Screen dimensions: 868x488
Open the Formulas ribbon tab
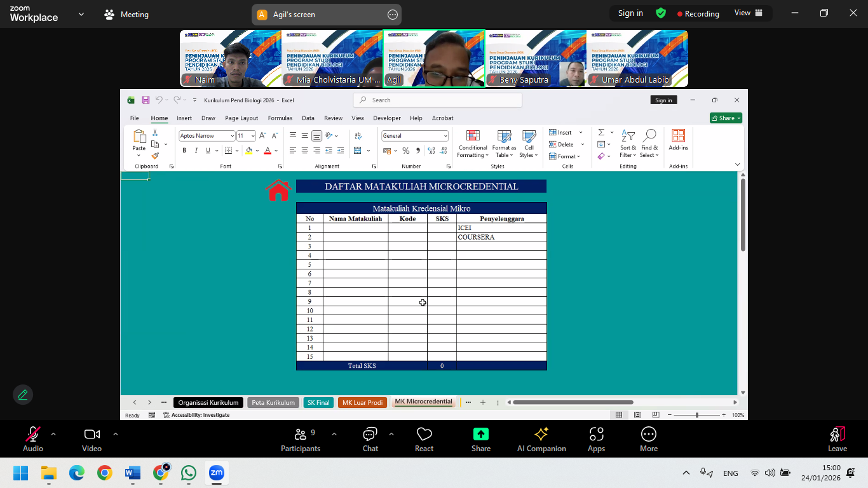[x=280, y=118]
